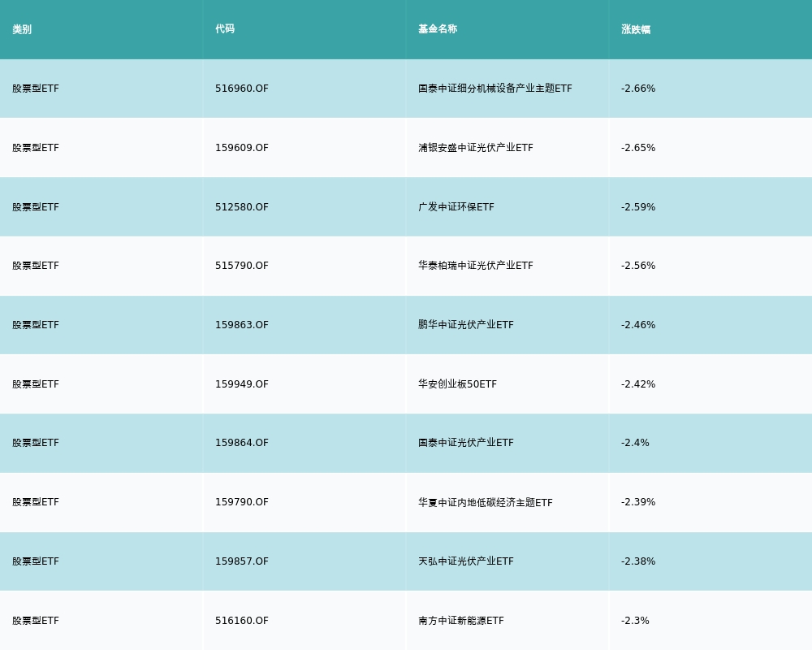Click 股票型ETF in the 159949.OF row
The height and width of the screenshot is (650, 812).
[x=36, y=384]
